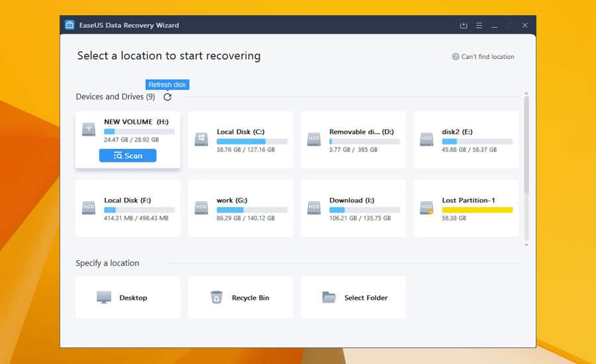Select the Download (I:) HDD icon
Screen dimensions: 596x364
point(314,208)
